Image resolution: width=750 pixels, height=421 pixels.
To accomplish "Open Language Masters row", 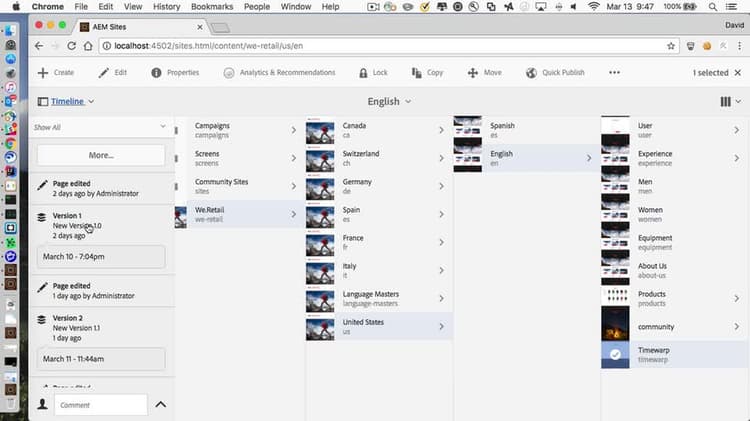I will pos(378,299).
